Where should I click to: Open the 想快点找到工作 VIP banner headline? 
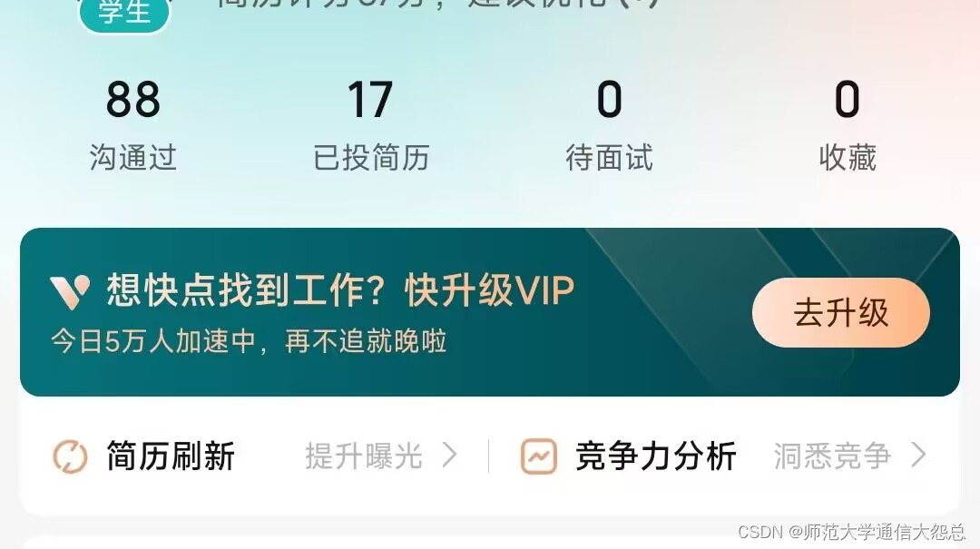(x=340, y=290)
